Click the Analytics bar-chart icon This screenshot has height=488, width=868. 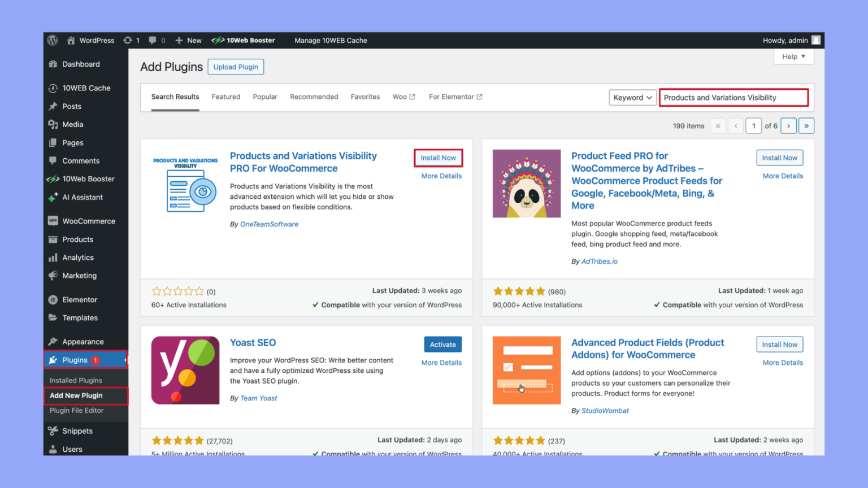(53, 257)
